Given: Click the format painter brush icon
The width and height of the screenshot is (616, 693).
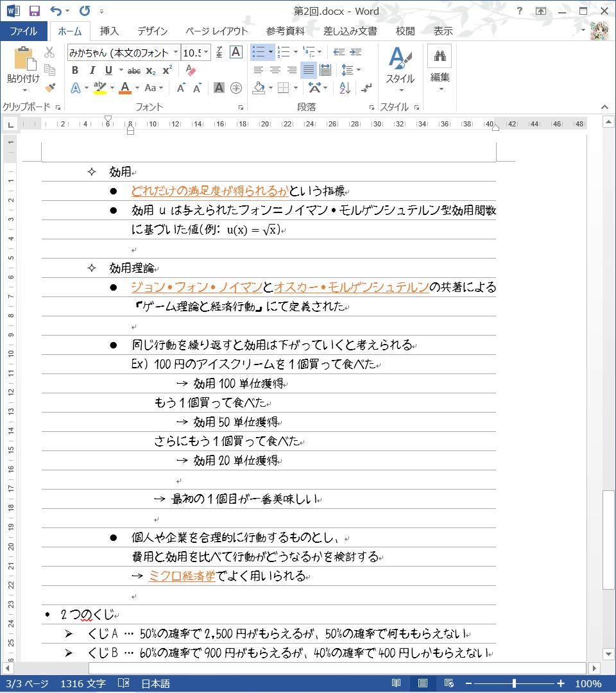Looking at the screenshot, I should point(50,87).
